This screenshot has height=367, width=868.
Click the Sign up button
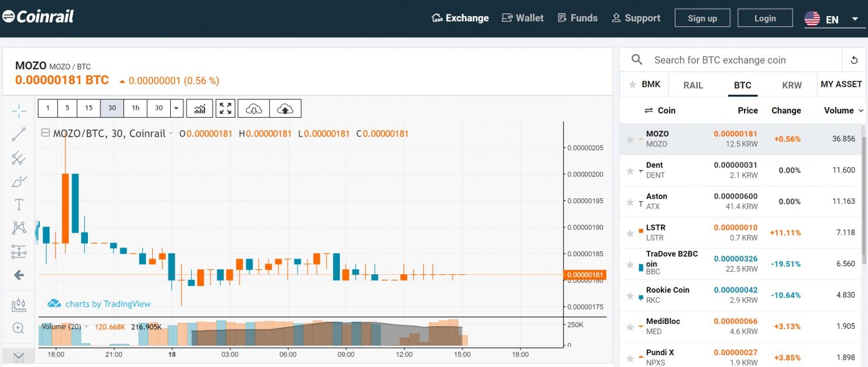point(702,18)
